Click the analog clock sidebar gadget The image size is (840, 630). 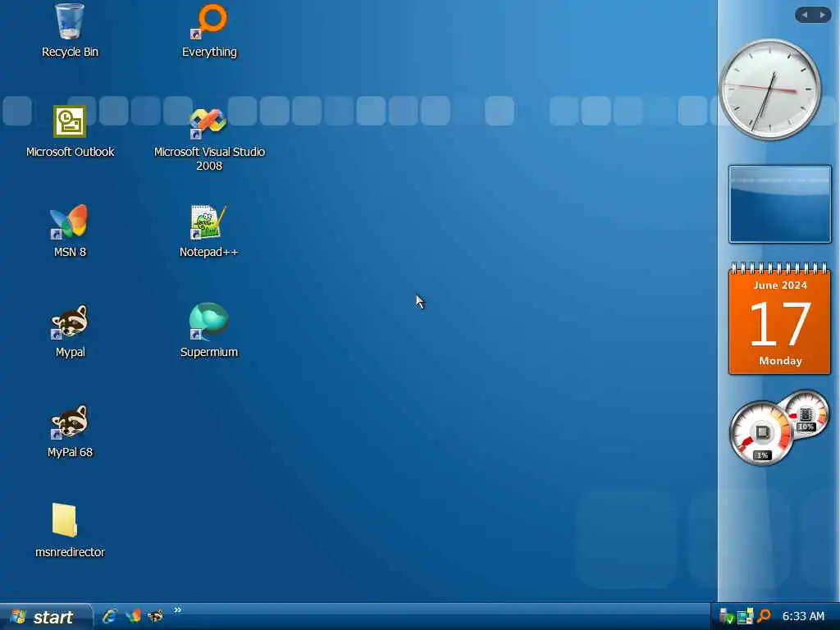tap(769, 89)
